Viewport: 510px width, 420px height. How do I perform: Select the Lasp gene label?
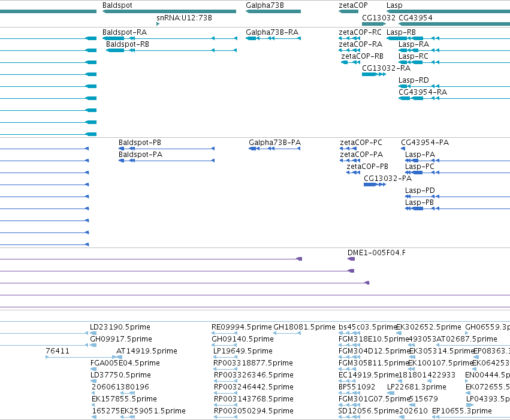point(394,5)
